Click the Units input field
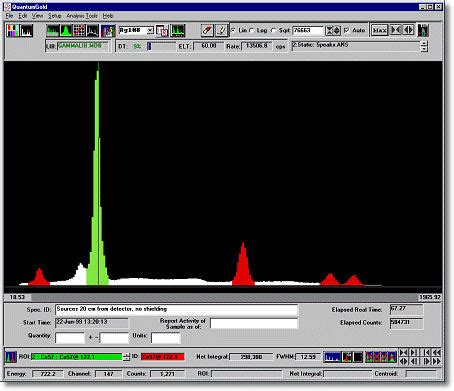Screen dimensions: 454x391 click(166, 338)
